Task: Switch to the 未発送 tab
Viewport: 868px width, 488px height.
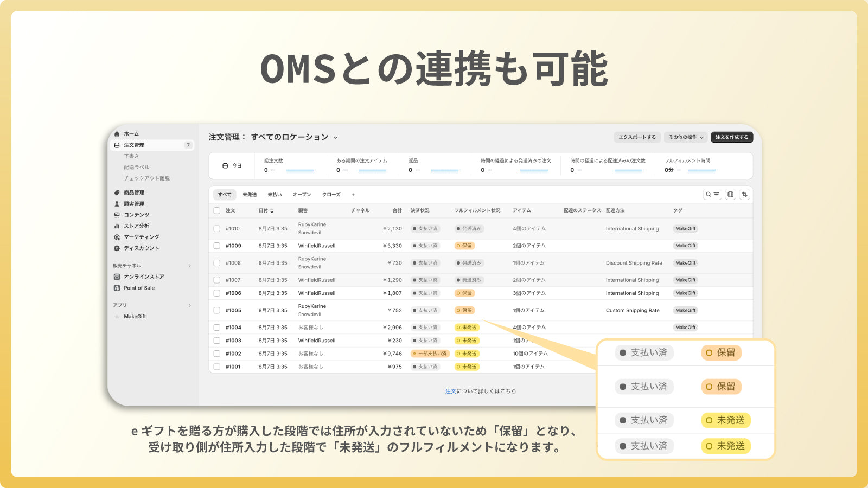Action: 250,195
